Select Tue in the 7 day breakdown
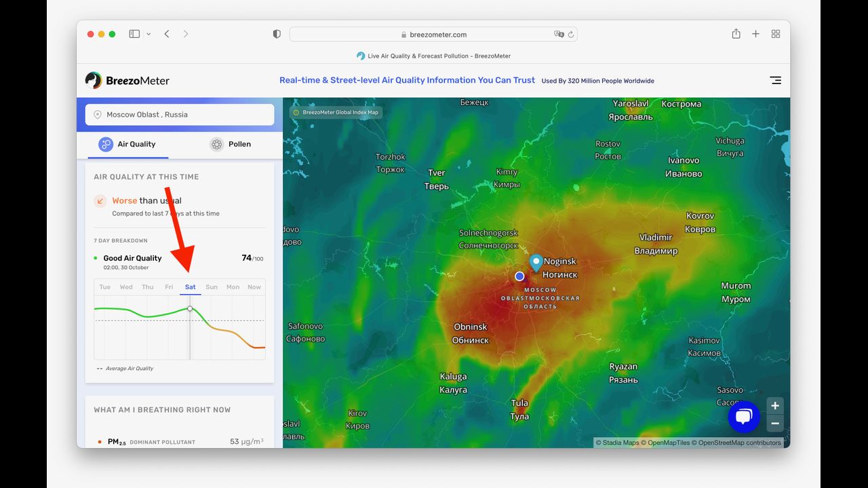Screen dimensions: 868x488 104,287
